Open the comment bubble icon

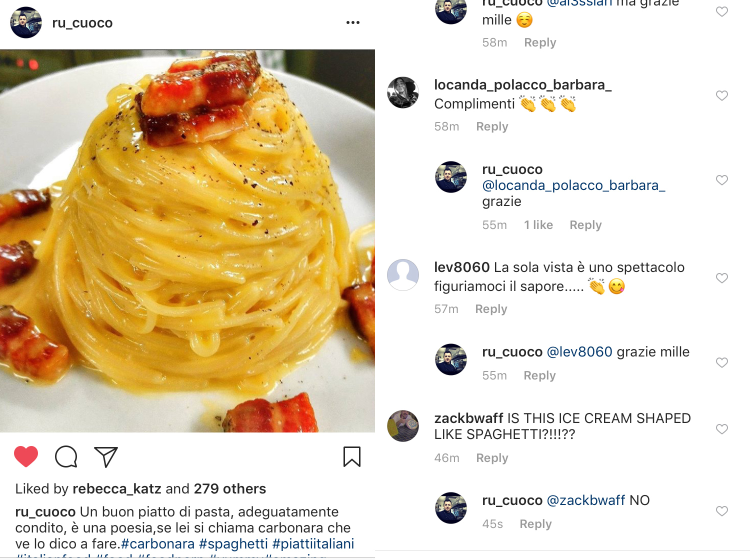(x=66, y=456)
